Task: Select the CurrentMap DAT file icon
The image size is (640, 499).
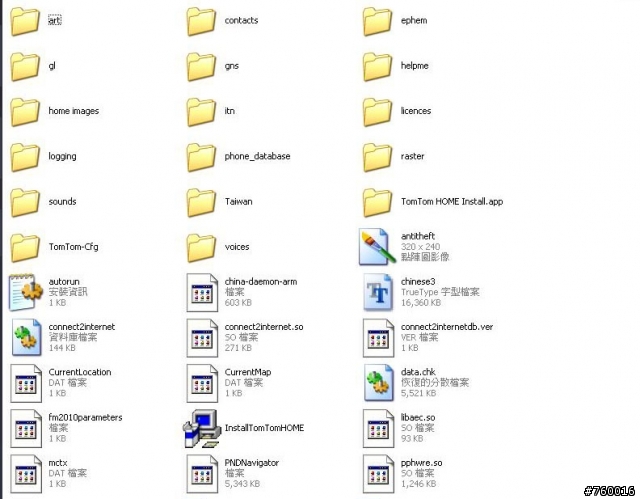Action: coord(202,383)
